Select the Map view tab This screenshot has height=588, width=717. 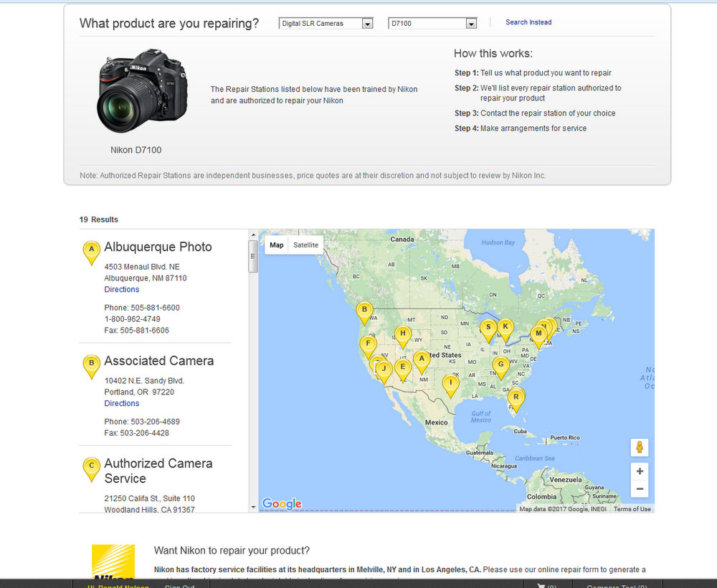click(x=277, y=245)
